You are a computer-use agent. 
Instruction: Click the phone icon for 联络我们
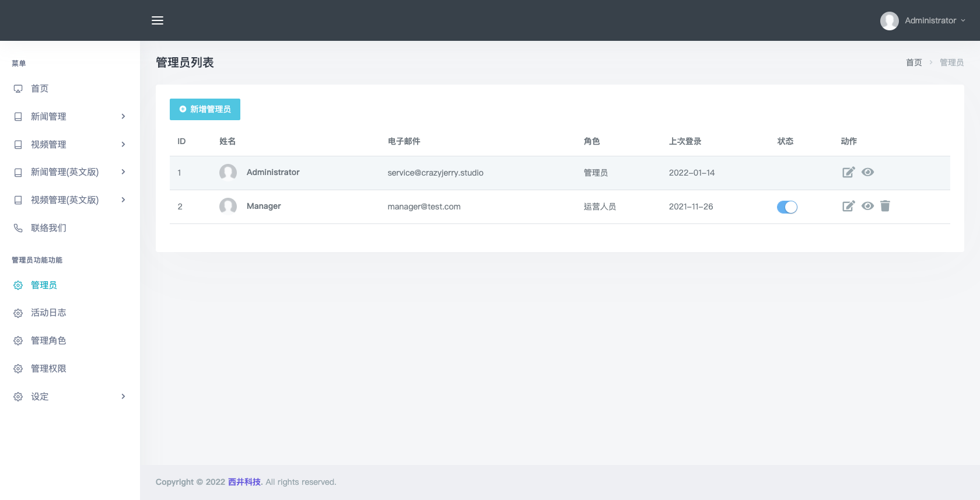tap(18, 228)
